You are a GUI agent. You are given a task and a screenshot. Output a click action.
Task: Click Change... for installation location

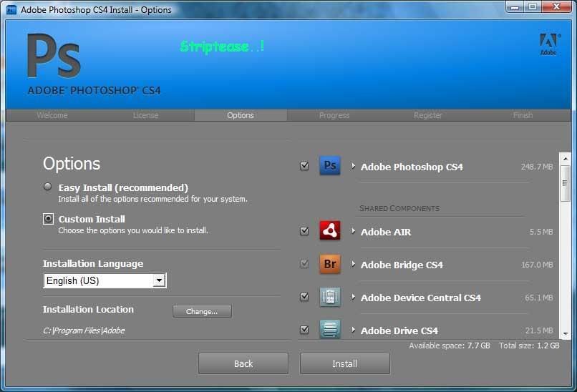pyautogui.click(x=202, y=311)
